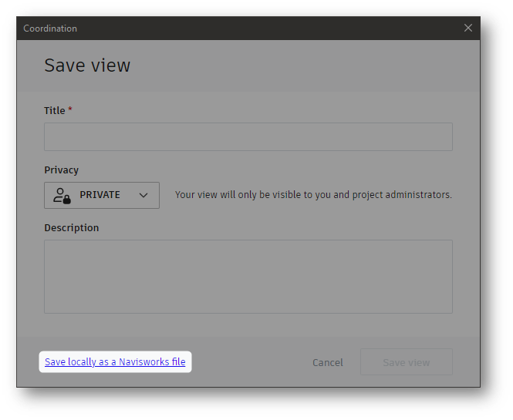Click the Save view heading text
Viewport: 513px width, 420px height.
[x=87, y=65]
